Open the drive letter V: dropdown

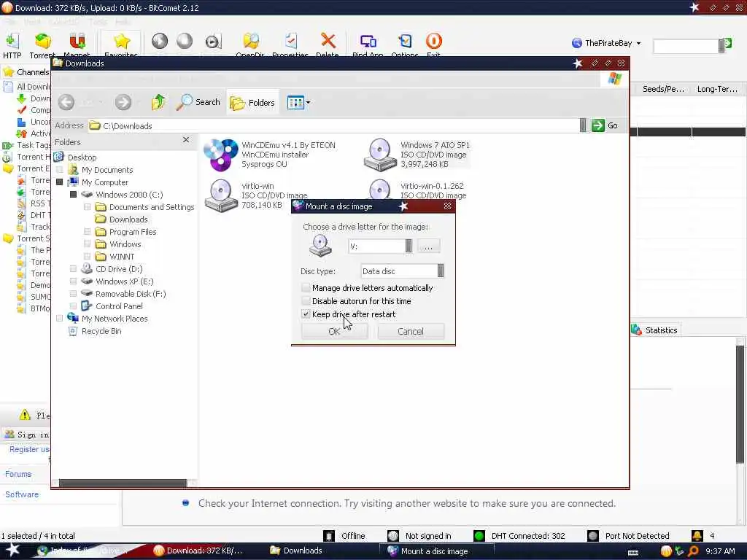click(x=409, y=246)
